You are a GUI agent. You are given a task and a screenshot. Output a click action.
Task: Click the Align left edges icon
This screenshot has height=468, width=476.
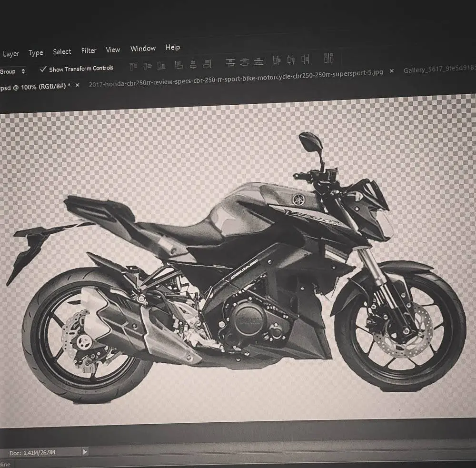(x=179, y=65)
